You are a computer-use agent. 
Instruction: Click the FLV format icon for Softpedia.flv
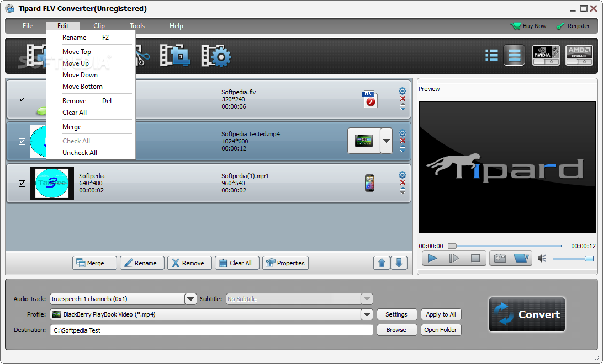tap(369, 99)
